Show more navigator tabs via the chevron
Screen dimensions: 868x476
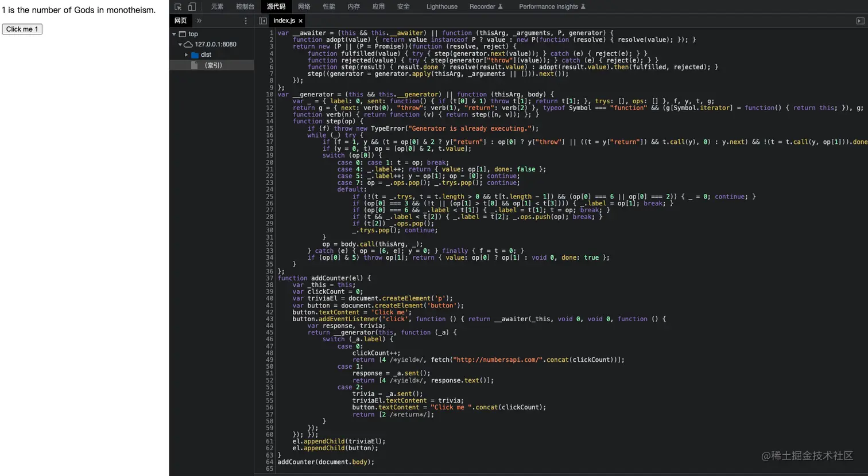click(x=199, y=21)
